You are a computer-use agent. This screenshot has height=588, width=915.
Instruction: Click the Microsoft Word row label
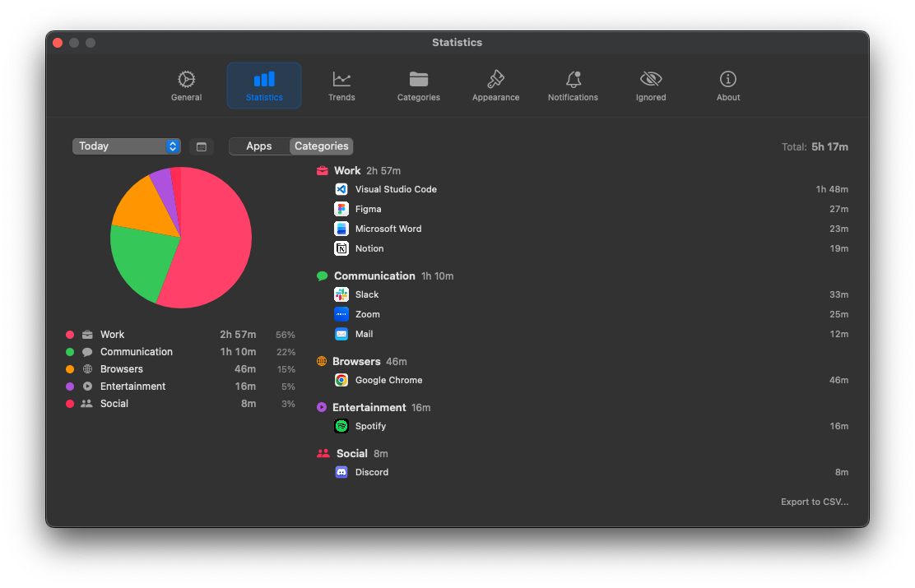coord(388,229)
